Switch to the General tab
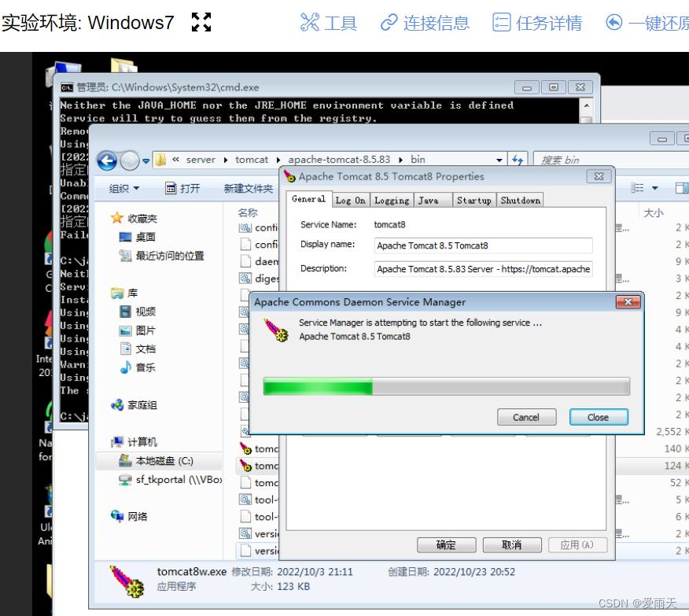The width and height of the screenshot is (689, 616). 308,199
